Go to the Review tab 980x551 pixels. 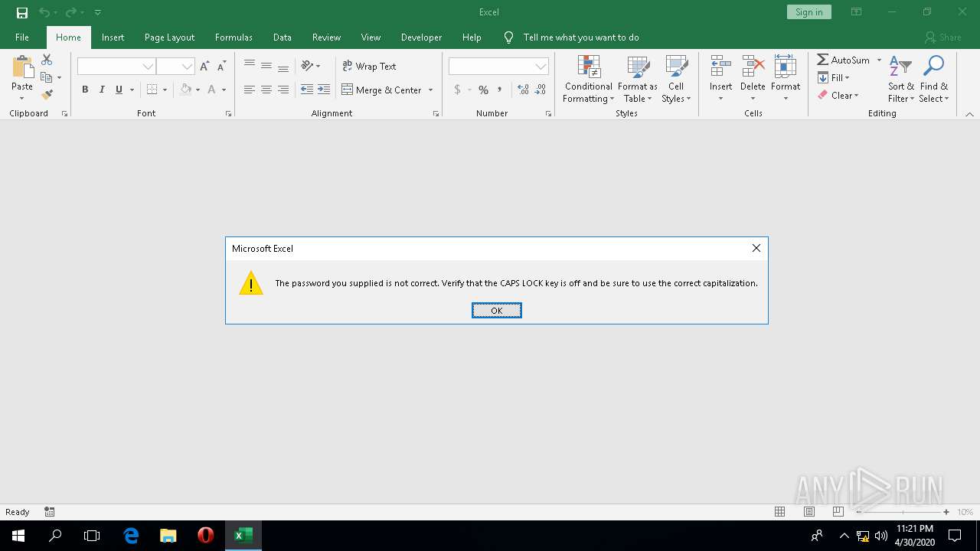[326, 37]
